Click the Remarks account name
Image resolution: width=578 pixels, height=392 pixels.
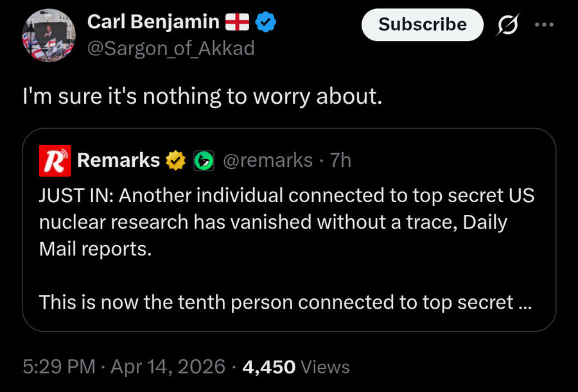[118, 160]
